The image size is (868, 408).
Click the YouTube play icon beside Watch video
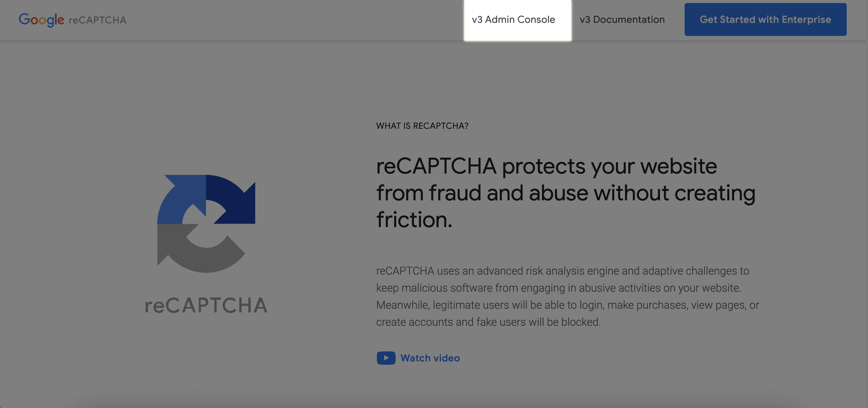coord(386,358)
